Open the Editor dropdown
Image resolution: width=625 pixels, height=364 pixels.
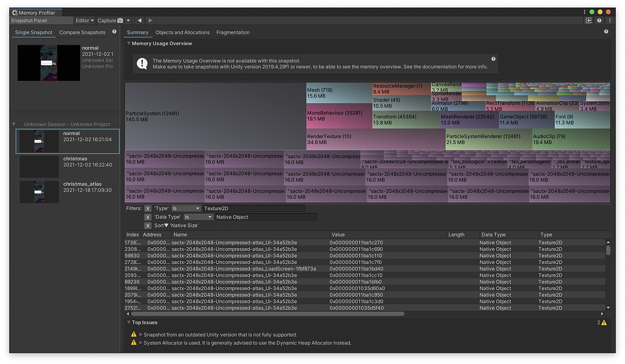pos(86,20)
